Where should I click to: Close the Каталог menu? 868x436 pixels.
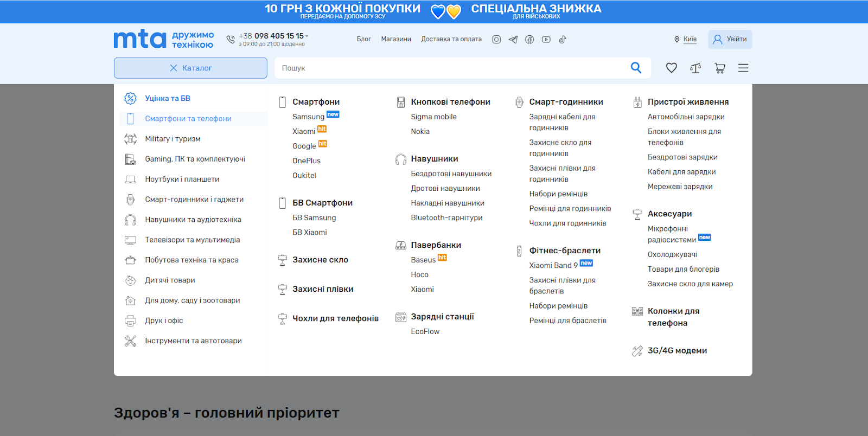(190, 68)
